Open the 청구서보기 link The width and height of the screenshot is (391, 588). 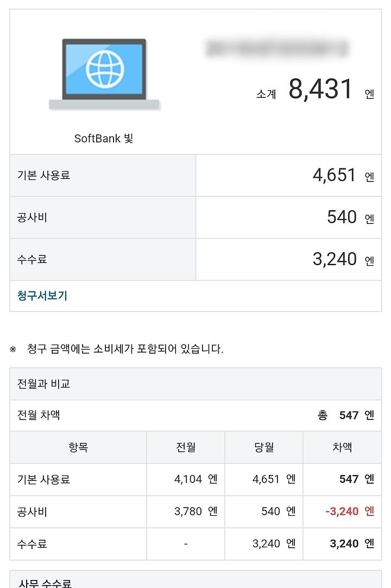42,296
